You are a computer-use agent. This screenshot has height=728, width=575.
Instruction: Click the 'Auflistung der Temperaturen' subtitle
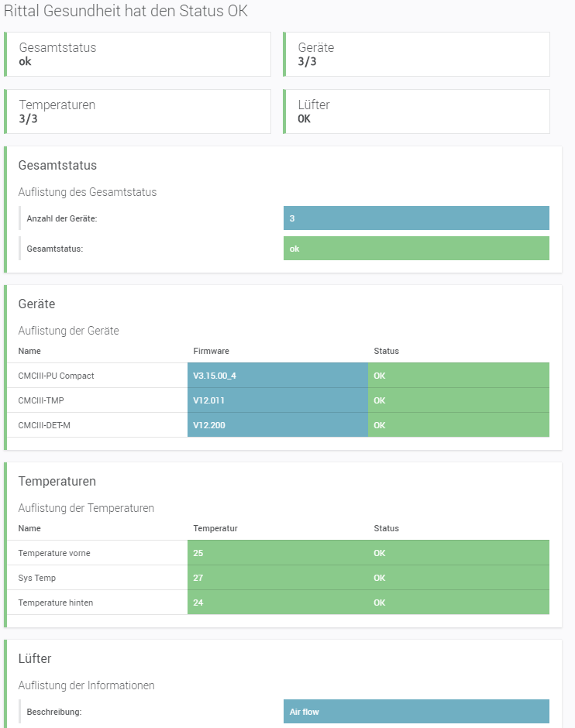coord(86,508)
